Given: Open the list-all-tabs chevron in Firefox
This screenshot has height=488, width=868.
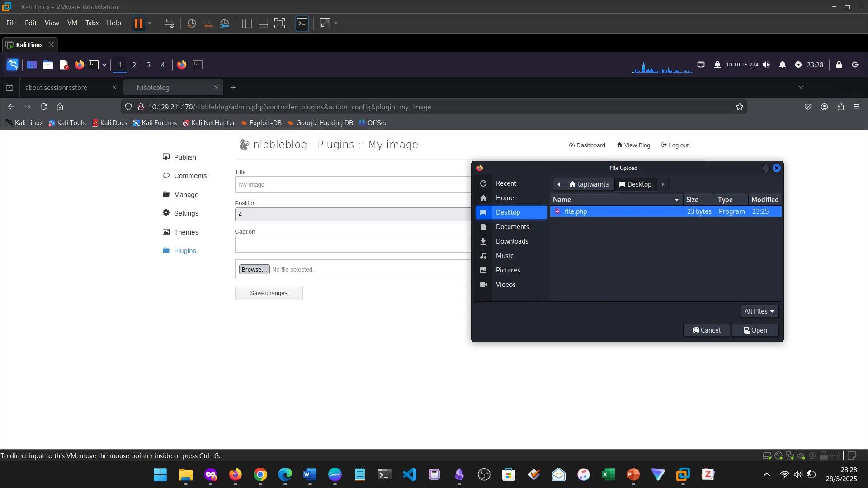Looking at the screenshot, I should (x=801, y=87).
